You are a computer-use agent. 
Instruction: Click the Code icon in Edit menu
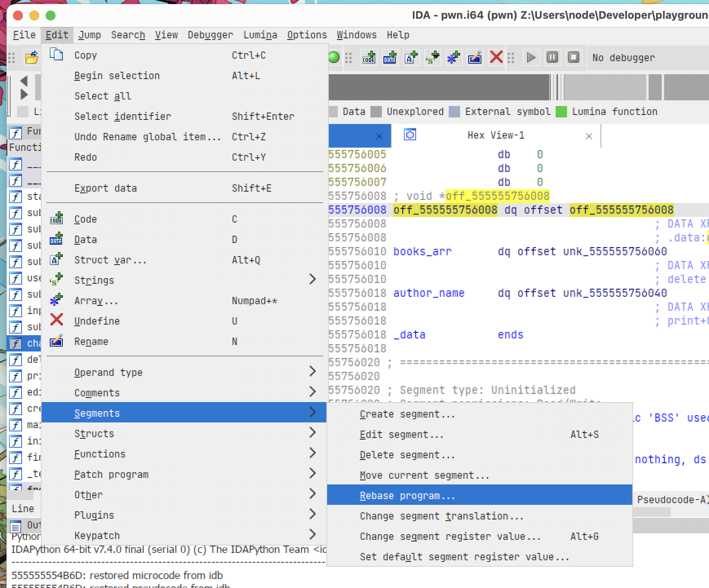(56, 219)
